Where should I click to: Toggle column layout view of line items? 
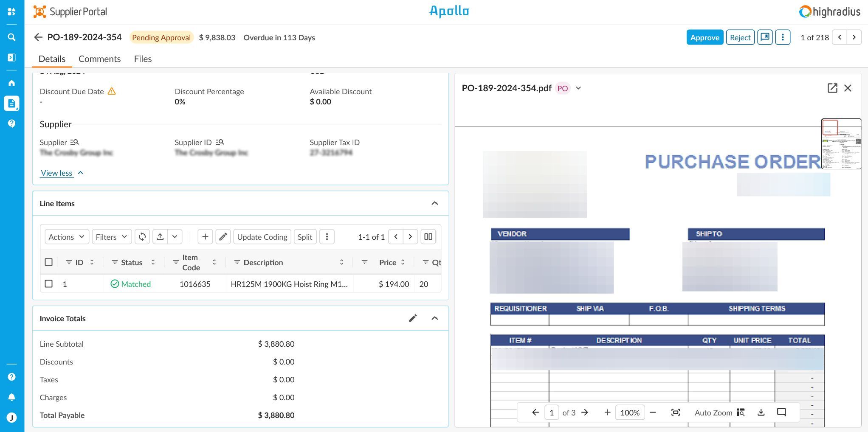pos(428,237)
